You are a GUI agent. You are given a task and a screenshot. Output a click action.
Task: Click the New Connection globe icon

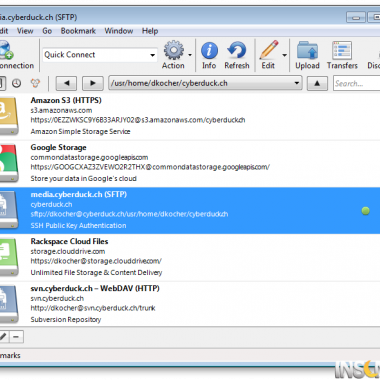[x=6, y=50]
